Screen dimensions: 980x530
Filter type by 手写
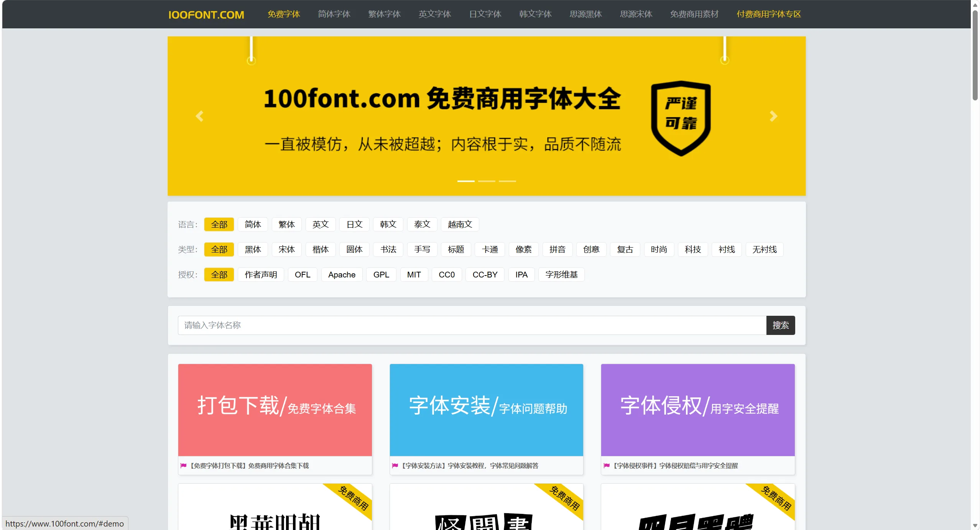(x=422, y=249)
